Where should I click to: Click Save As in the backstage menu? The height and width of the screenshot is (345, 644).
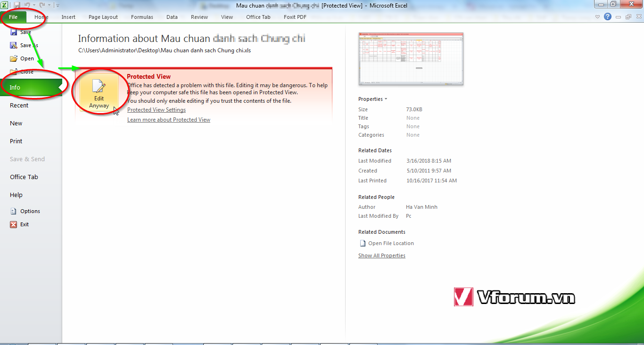pos(29,45)
